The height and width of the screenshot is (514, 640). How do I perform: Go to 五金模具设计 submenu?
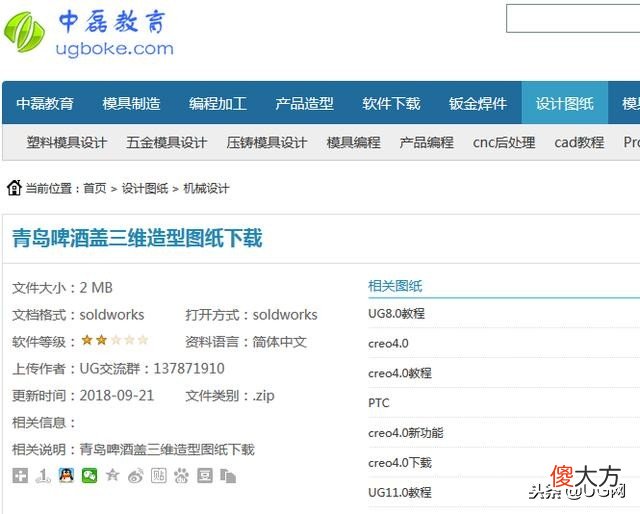tap(167, 142)
